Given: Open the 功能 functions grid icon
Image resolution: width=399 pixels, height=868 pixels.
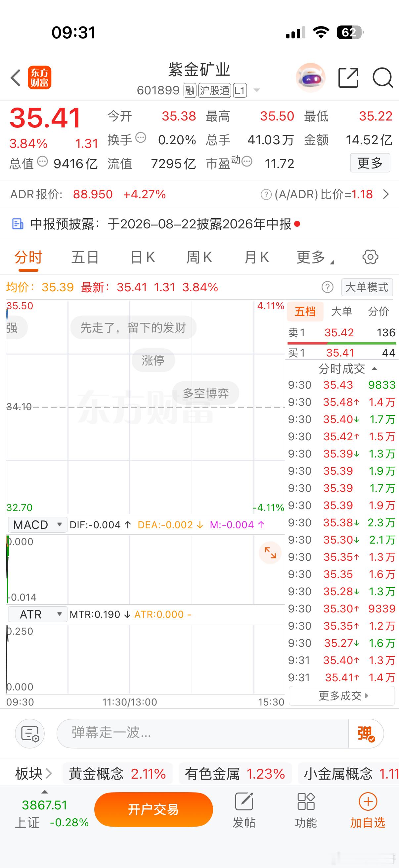Looking at the screenshot, I should click(x=306, y=801).
